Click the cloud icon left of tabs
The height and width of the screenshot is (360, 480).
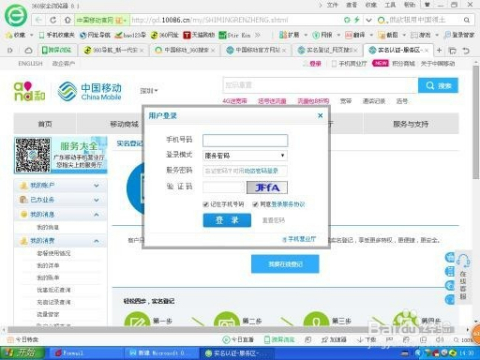[28, 50]
